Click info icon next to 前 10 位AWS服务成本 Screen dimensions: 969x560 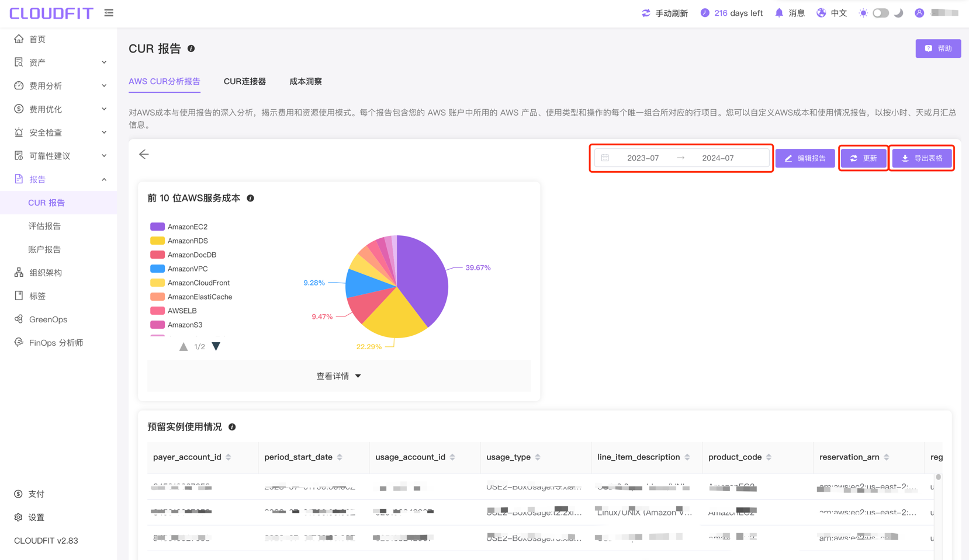pyautogui.click(x=250, y=199)
